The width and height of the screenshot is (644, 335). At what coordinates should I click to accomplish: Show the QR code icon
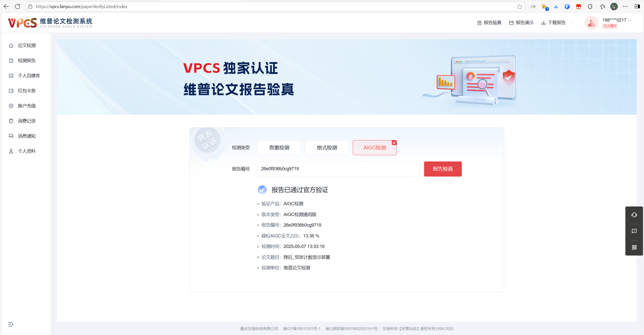pyautogui.click(x=634, y=247)
